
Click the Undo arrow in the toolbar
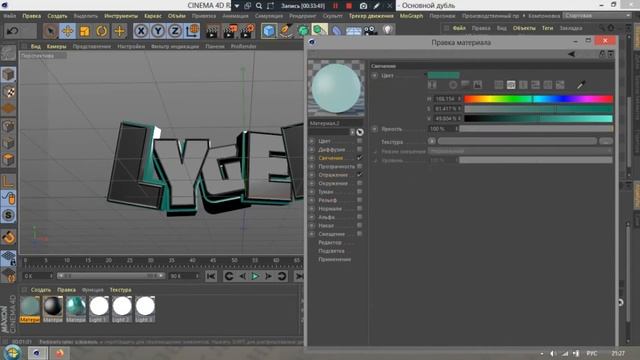coord(13,31)
